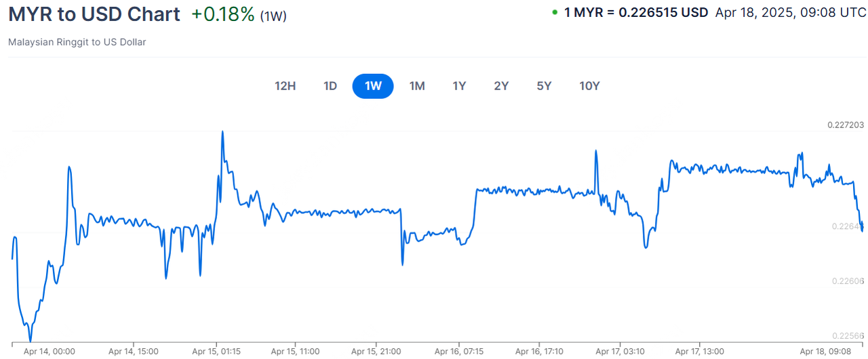Image resolution: width=868 pixels, height=359 pixels.
Task: Open the 10Y range tab
Action: point(589,86)
